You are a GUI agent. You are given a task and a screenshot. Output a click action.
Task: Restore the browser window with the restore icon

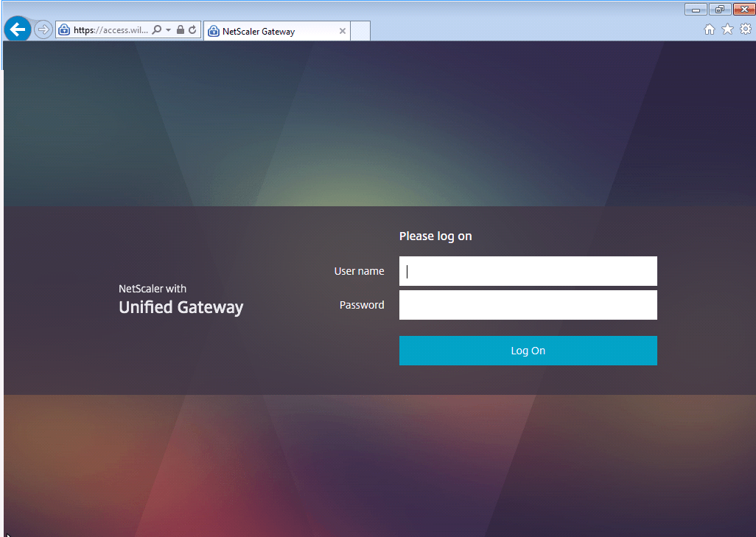click(719, 9)
